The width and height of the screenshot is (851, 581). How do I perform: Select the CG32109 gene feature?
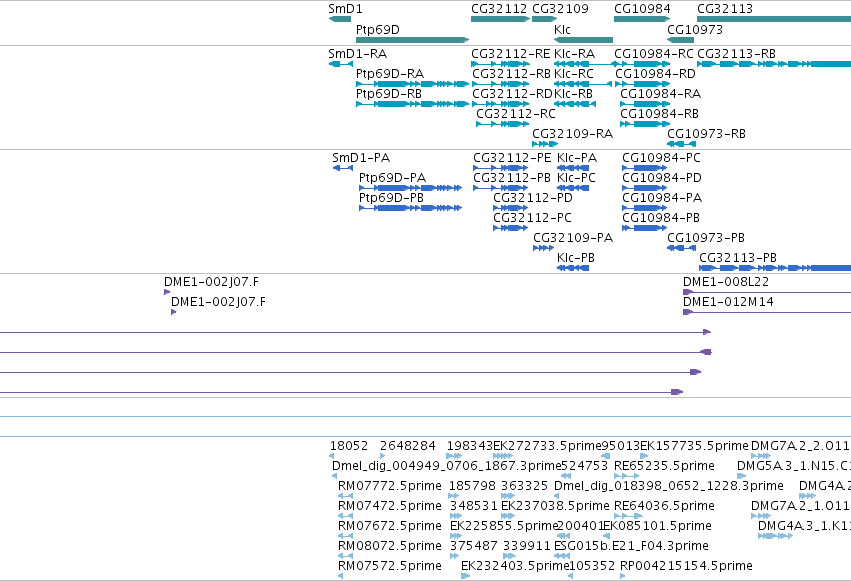point(545,19)
